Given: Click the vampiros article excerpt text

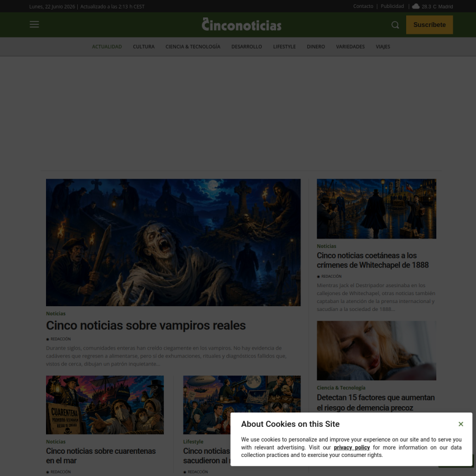Looking at the screenshot, I should tap(167, 356).
